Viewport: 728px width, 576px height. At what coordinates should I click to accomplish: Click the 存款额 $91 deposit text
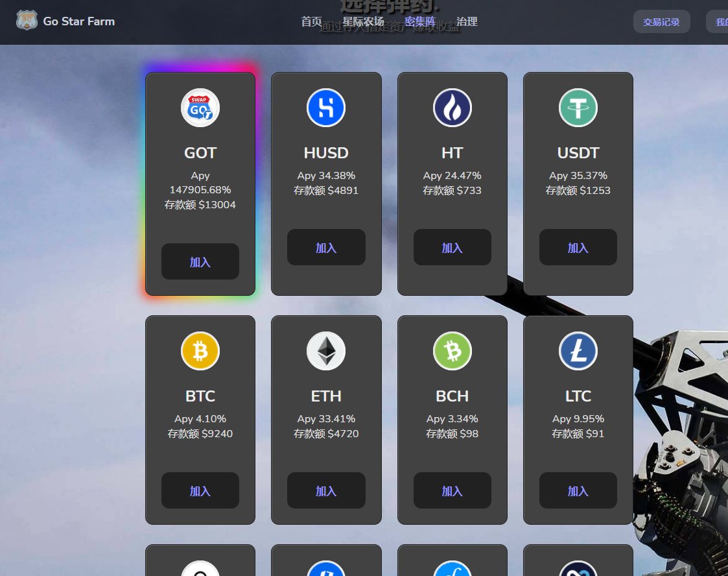click(x=578, y=434)
